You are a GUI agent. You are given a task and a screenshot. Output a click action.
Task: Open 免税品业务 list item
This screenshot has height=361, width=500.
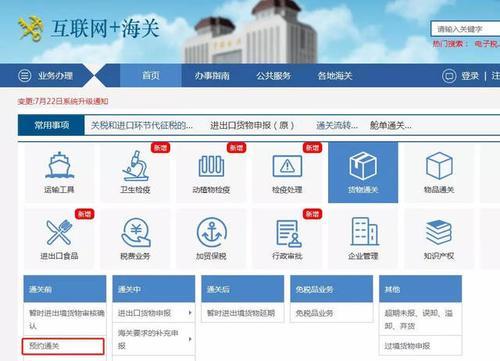coord(332,313)
